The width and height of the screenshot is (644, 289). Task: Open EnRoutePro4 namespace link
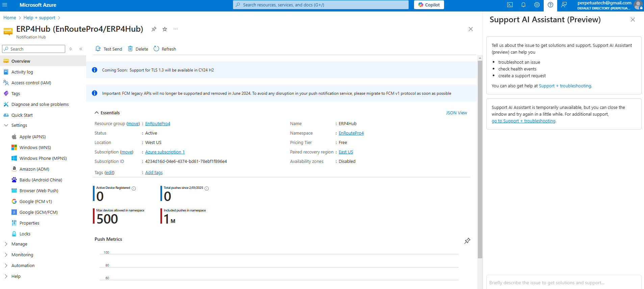[x=351, y=133]
